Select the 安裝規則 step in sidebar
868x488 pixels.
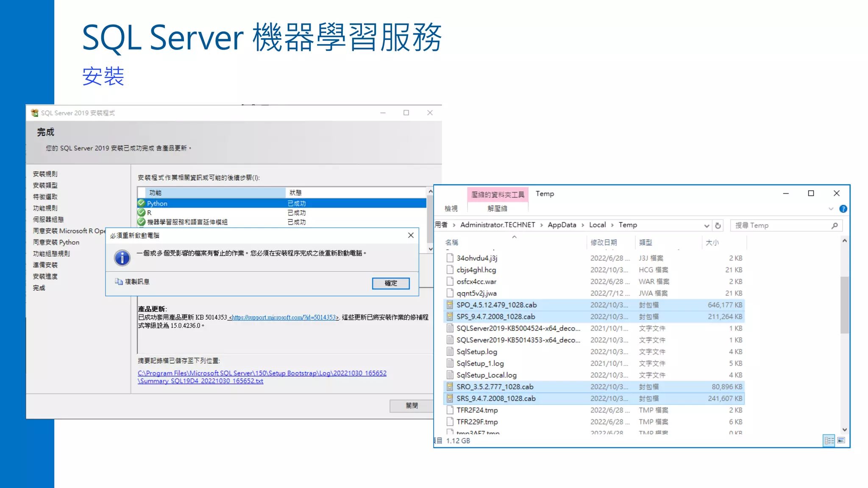click(x=45, y=174)
